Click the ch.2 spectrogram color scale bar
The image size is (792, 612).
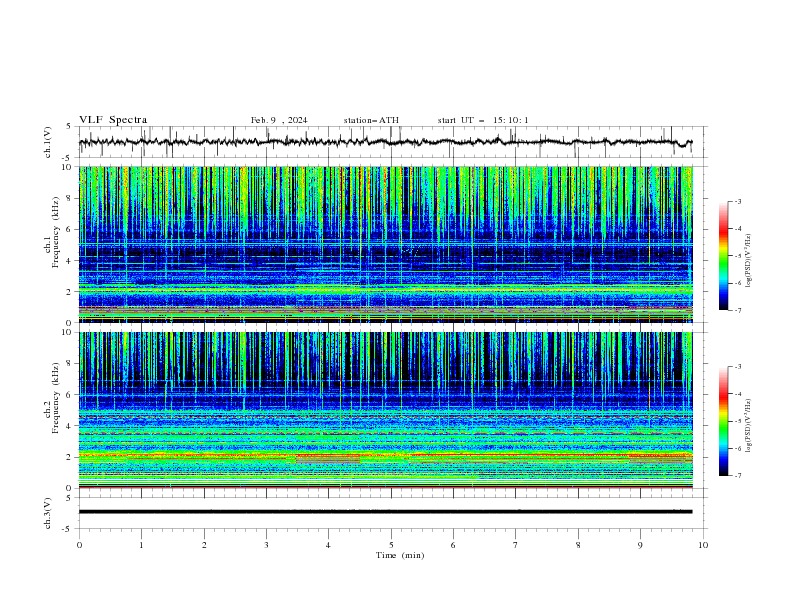(724, 421)
